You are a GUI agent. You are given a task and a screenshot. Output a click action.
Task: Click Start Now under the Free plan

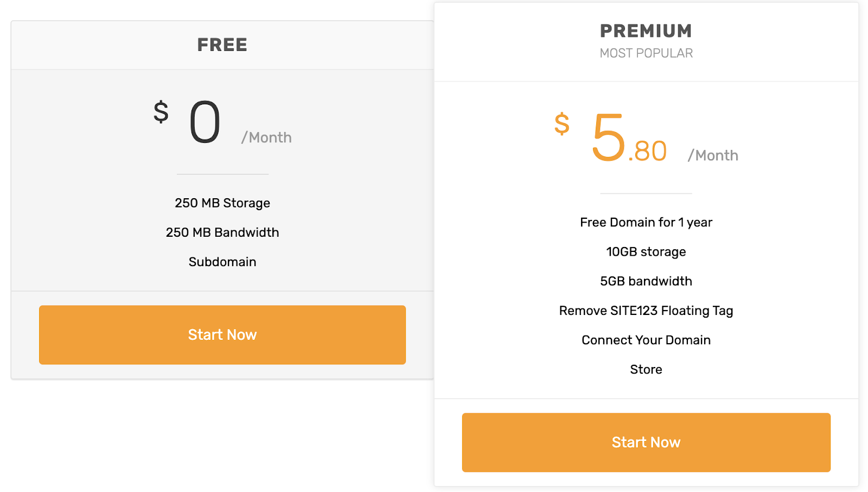[222, 335]
